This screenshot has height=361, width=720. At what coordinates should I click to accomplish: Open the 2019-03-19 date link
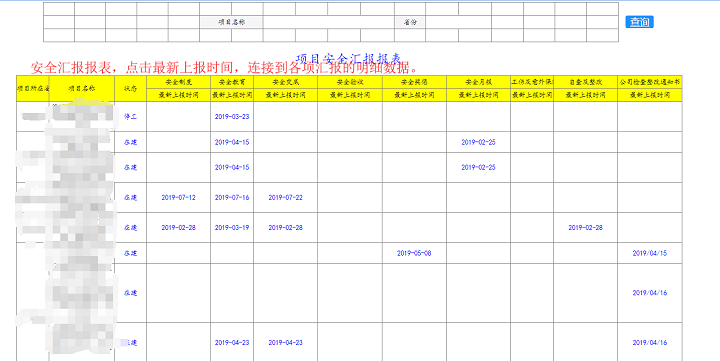tap(232, 227)
